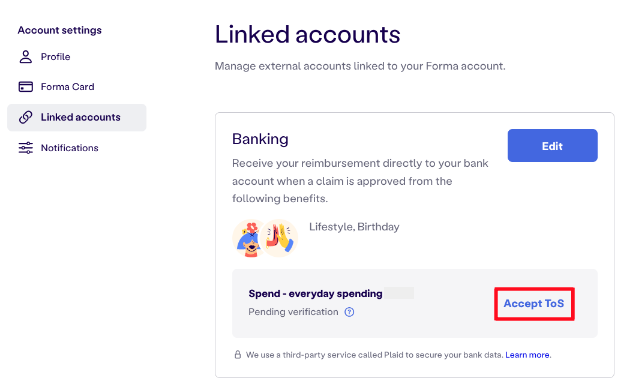621x384 pixels.
Task: Click the Birthday high-five illustration icon
Action: [x=280, y=238]
